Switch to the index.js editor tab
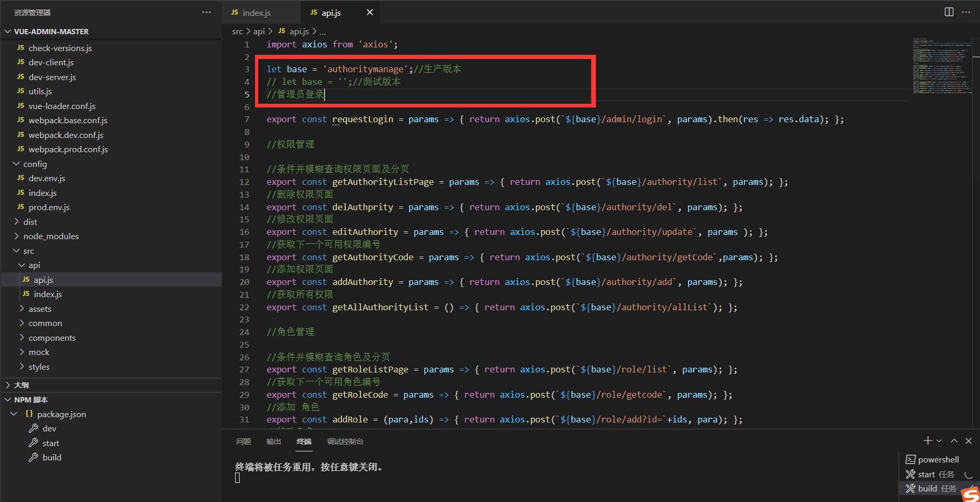The width and height of the screenshot is (980, 502). pyautogui.click(x=261, y=12)
